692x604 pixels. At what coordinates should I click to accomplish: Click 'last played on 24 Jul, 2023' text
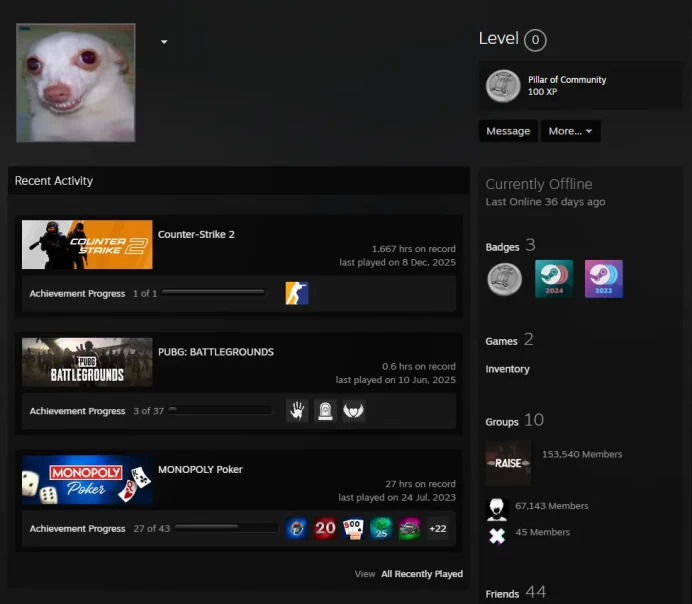(397, 497)
